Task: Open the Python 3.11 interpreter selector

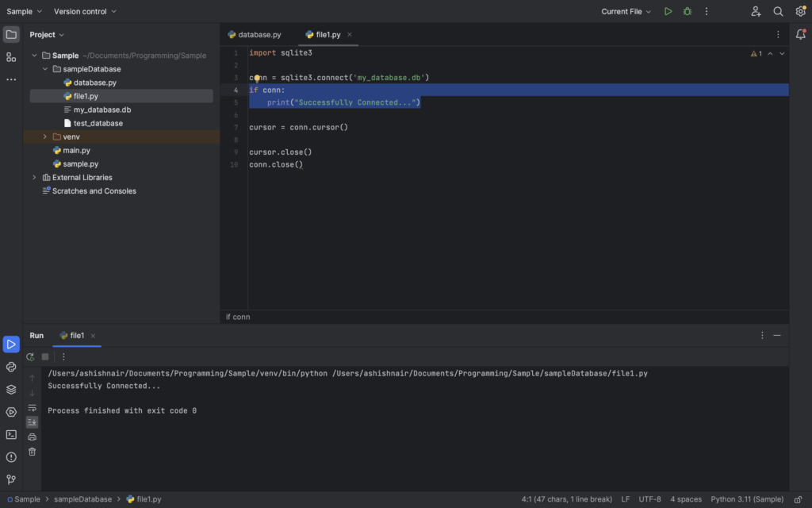Action: pyautogui.click(x=746, y=498)
